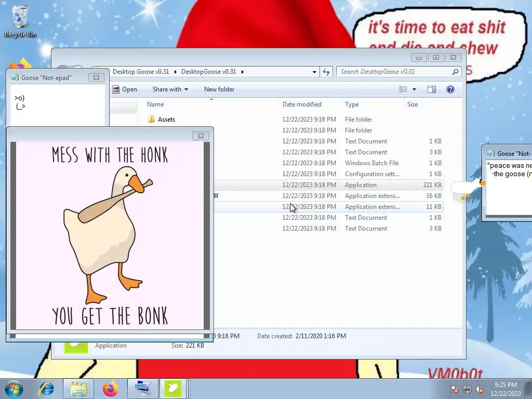Sort by Date modified column header
Image resolution: width=532 pixels, height=399 pixels.
[x=310, y=104]
